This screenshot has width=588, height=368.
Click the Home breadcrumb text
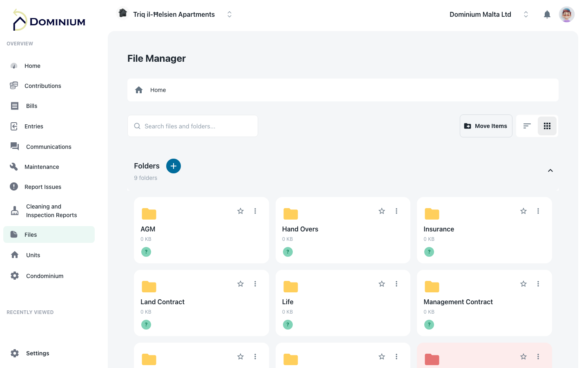point(158,90)
